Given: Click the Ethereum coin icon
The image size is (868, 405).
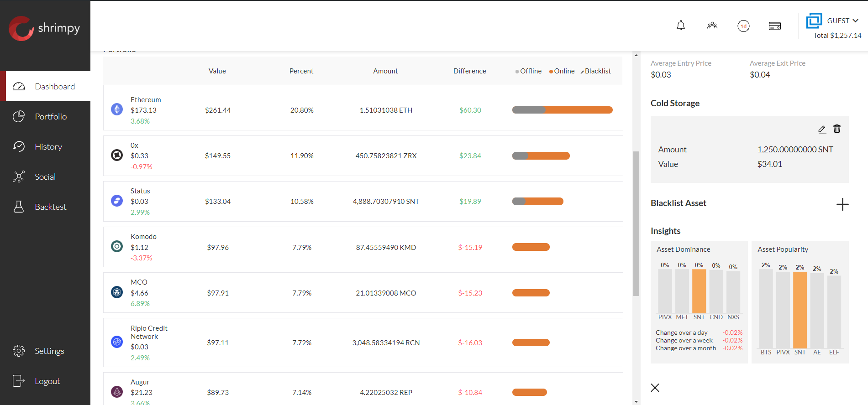Looking at the screenshot, I should tap(117, 109).
